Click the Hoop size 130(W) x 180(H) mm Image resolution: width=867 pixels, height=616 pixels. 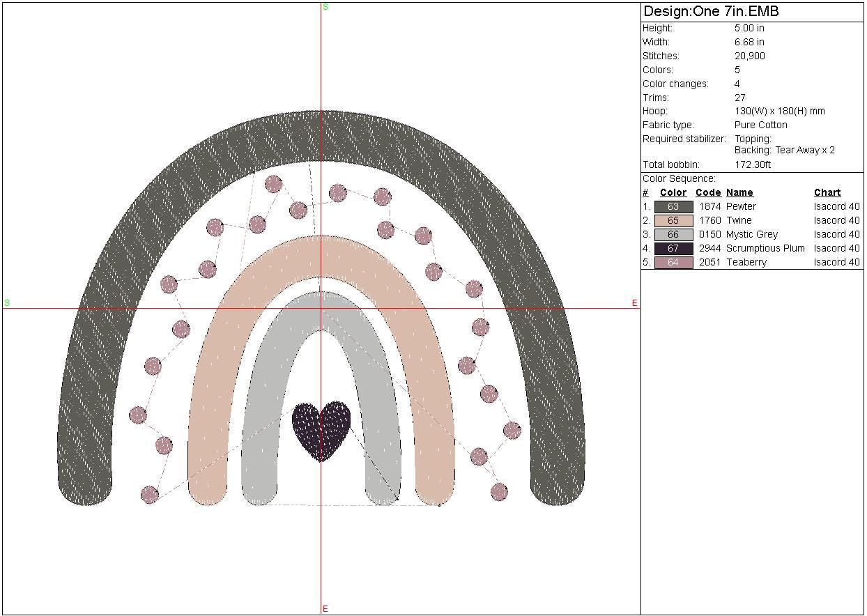pyautogui.click(x=779, y=111)
